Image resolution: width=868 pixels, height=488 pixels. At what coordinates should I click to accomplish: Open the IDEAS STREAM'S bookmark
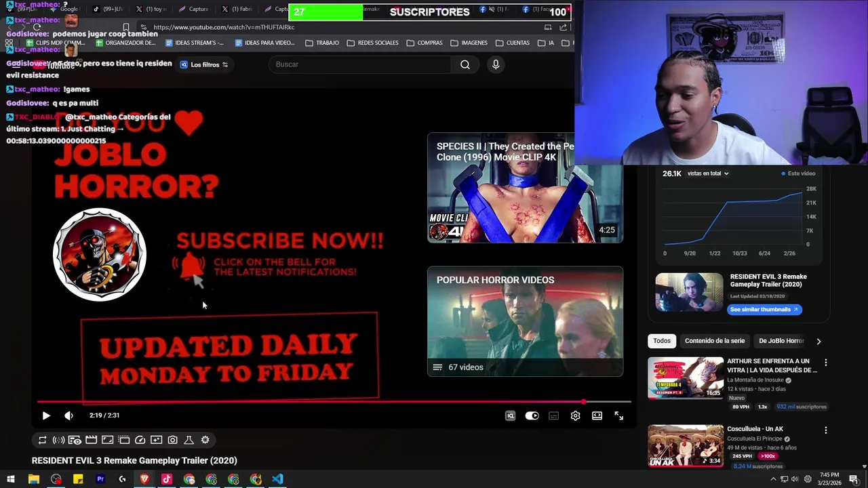195,43
